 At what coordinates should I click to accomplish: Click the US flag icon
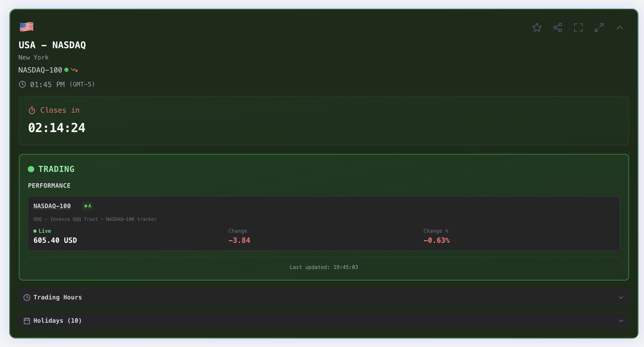27,27
